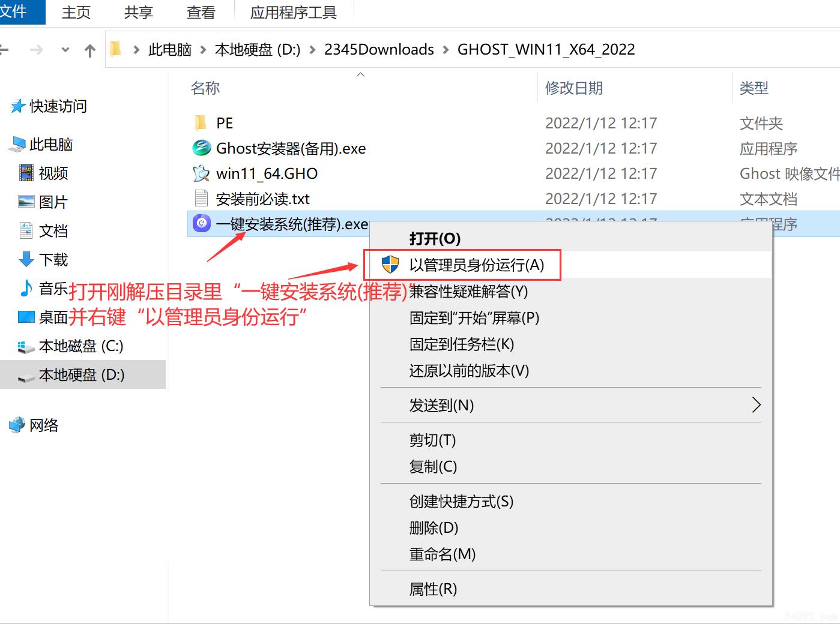Click the breadcrumb arrow after 此电脑

click(x=204, y=50)
